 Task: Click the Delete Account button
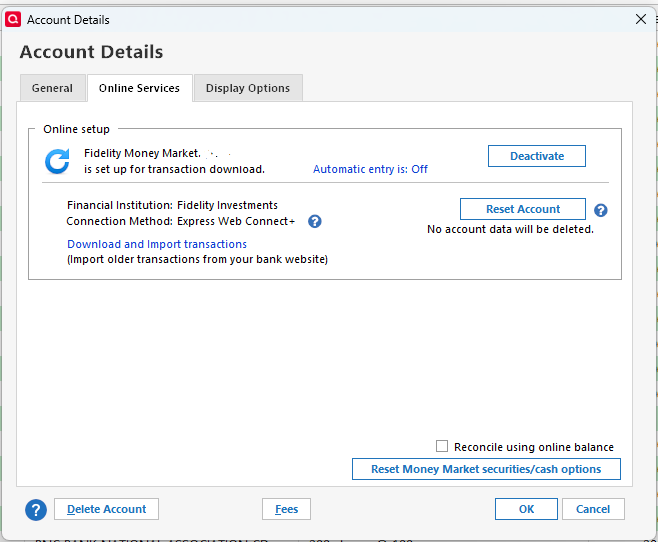[x=107, y=509]
